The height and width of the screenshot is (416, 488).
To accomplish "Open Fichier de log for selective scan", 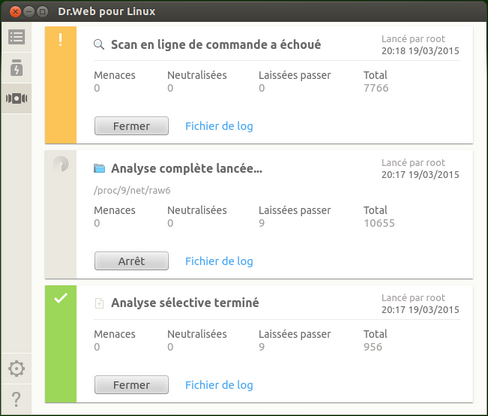I will (x=219, y=385).
